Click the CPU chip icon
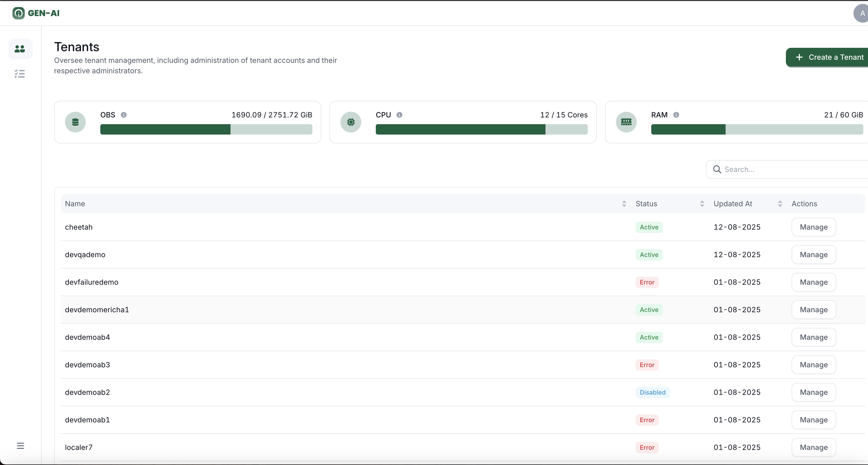Screen dimensions: 868x465 tap(351, 122)
